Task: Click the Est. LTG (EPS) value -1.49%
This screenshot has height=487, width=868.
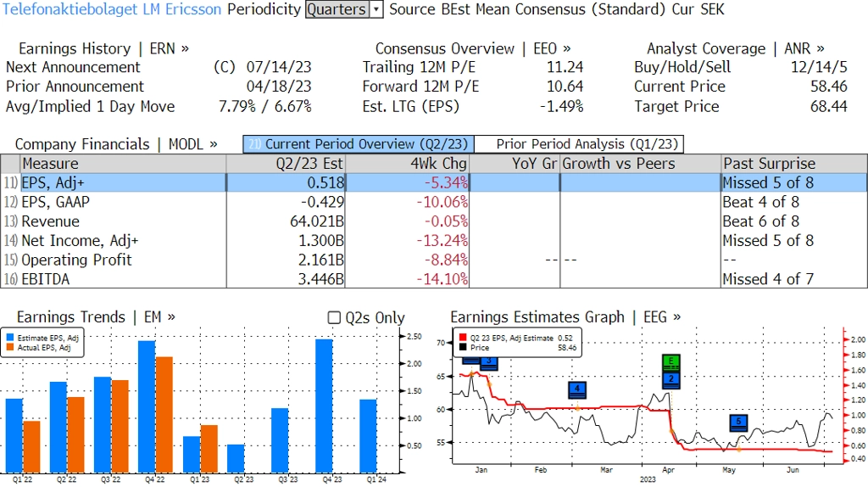Action: coord(561,106)
